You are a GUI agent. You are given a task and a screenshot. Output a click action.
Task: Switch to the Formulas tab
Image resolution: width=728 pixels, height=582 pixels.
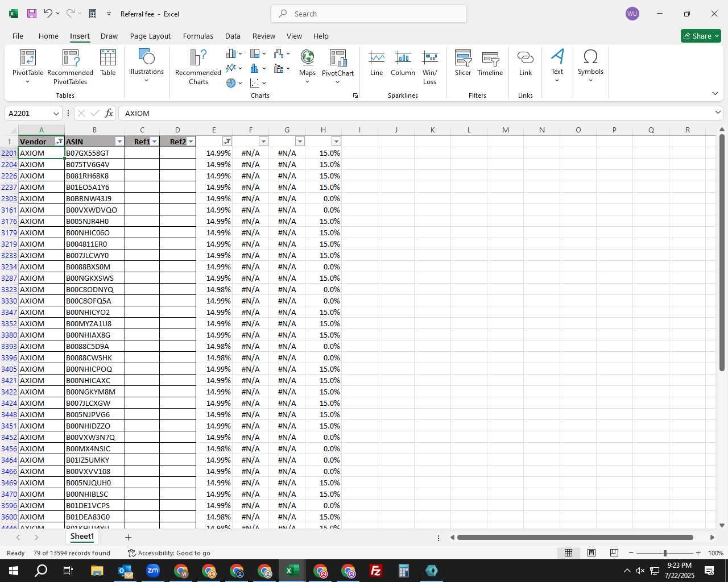tap(198, 36)
